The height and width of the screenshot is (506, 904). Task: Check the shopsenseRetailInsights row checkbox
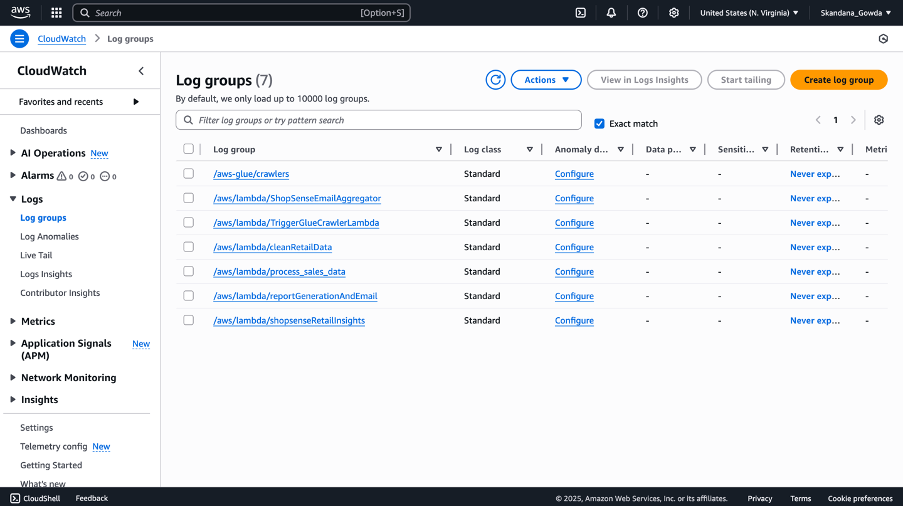click(189, 320)
